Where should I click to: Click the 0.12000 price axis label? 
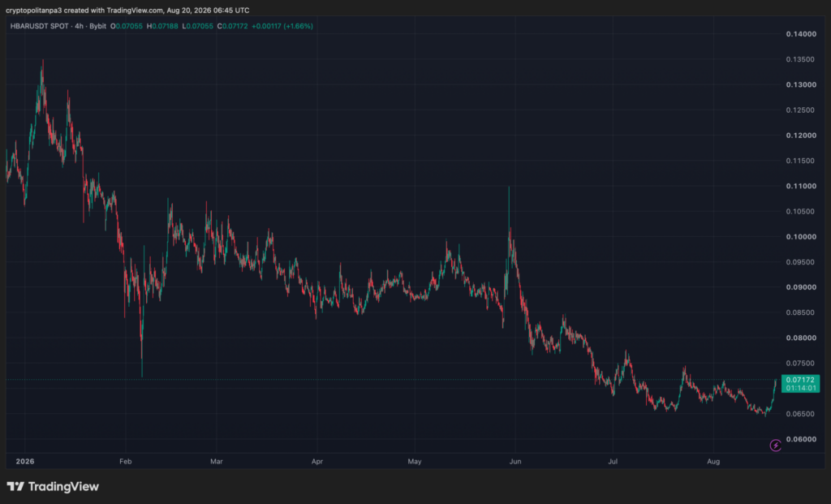pyautogui.click(x=801, y=136)
